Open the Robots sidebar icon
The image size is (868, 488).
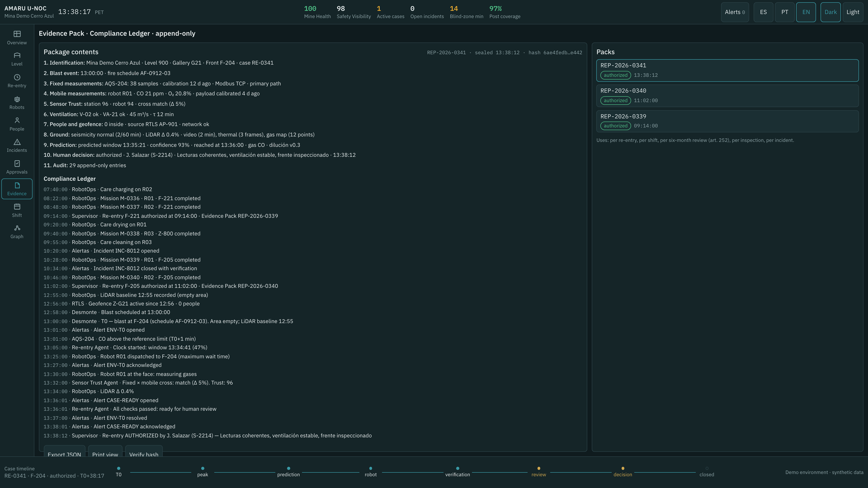pyautogui.click(x=17, y=103)
